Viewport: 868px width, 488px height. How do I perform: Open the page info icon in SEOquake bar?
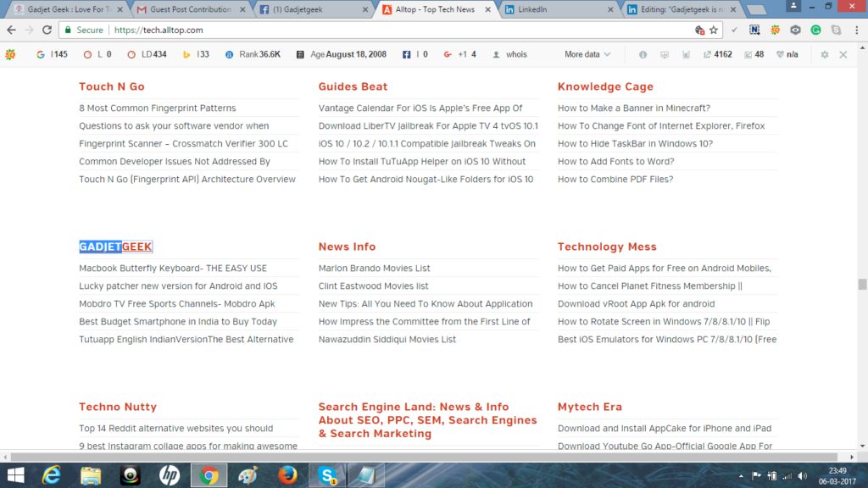tap(643, 55)
